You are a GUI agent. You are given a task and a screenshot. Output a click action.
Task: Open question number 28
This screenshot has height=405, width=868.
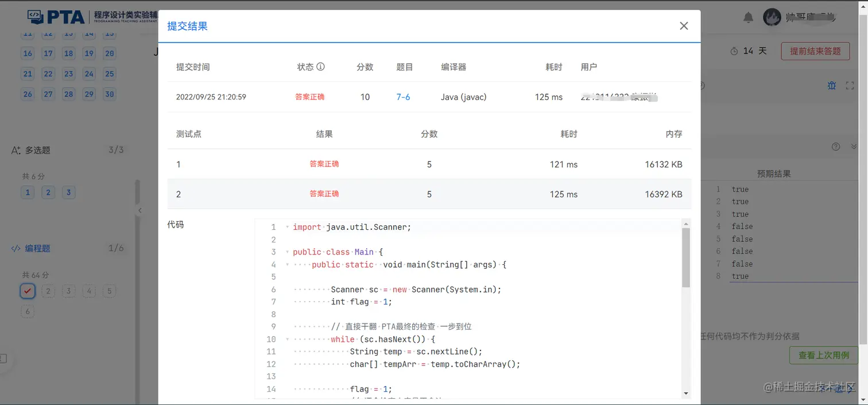68,94
